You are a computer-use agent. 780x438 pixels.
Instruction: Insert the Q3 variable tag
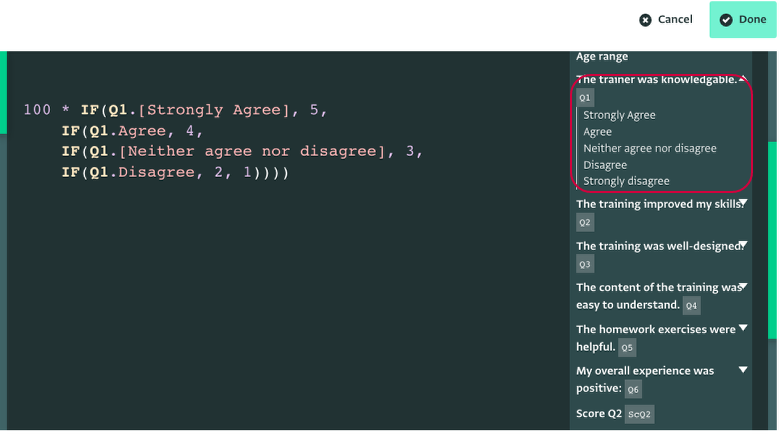(585, 264)
